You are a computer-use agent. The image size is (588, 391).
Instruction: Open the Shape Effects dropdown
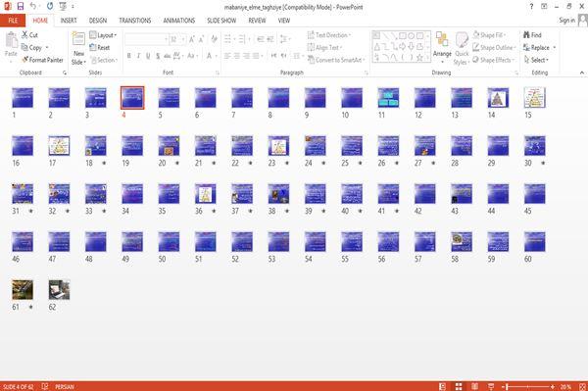point(493,60)
